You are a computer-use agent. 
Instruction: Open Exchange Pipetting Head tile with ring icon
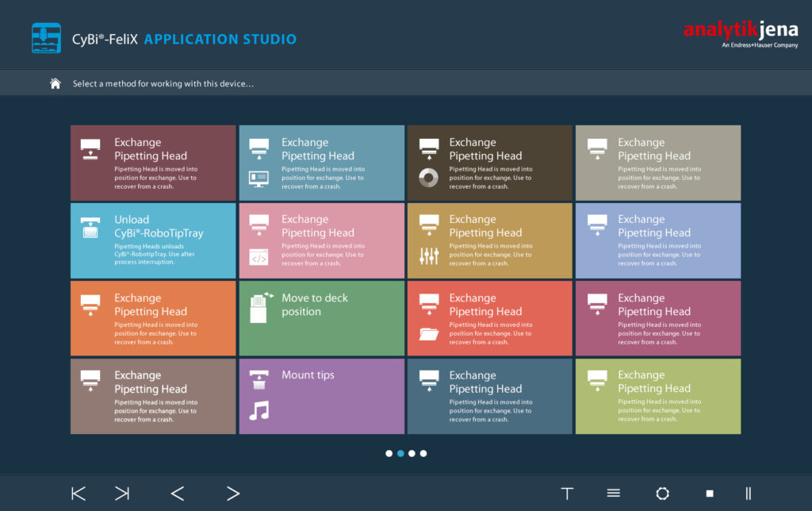[x=490, y=163]
